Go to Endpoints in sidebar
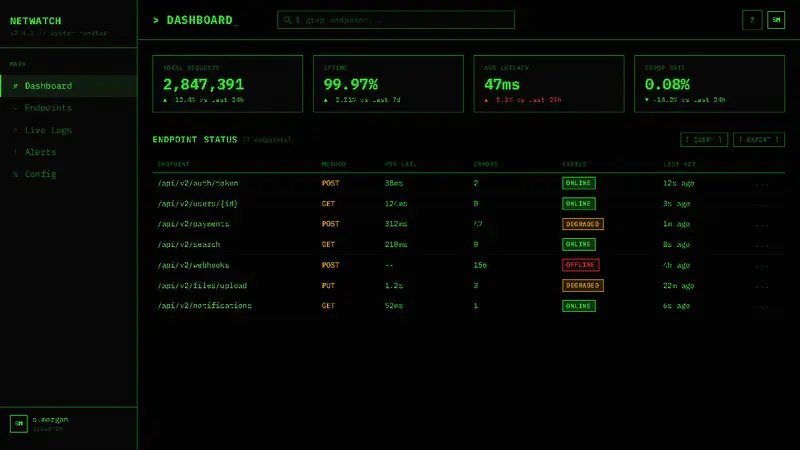800x450 pixels. [69, 108]
